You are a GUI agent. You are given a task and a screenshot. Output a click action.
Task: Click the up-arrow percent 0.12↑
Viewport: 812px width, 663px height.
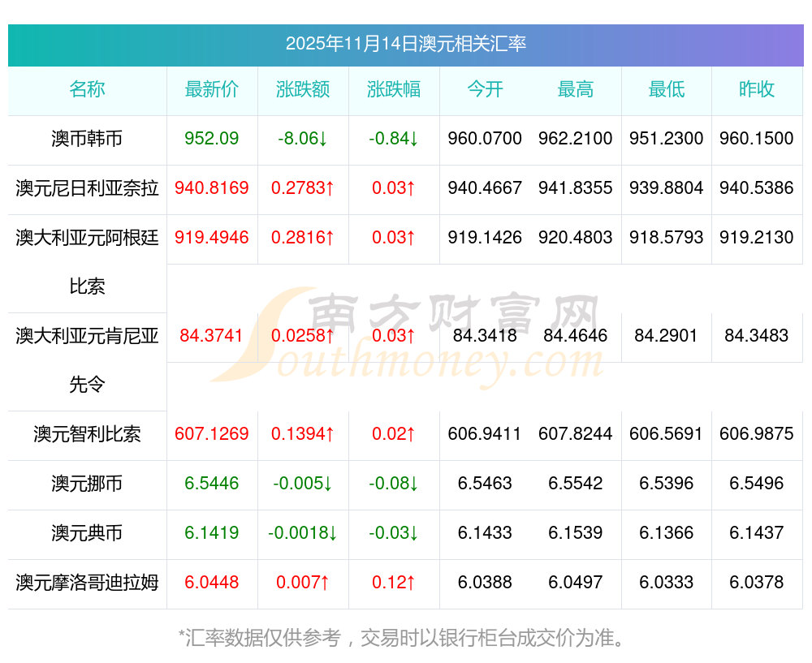point(394,583)
